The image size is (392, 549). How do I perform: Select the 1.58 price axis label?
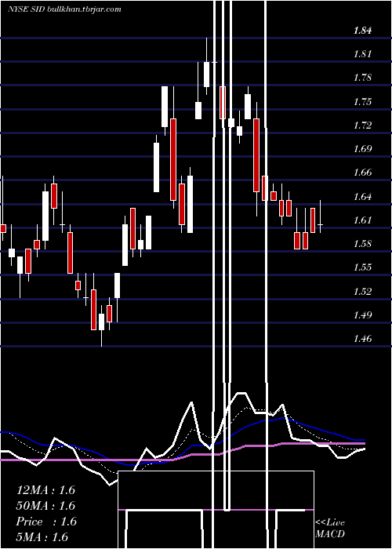(362, 244)
